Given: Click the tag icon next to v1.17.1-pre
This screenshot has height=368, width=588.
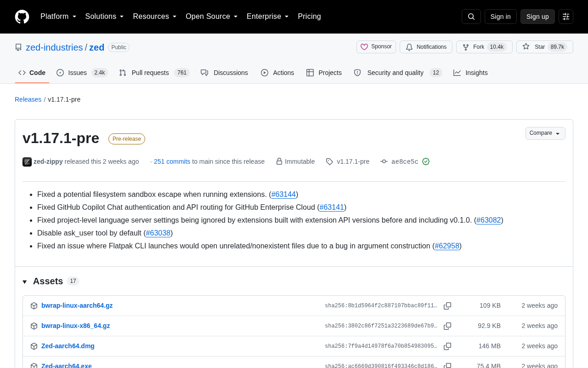Looking at the screenshot, I should (x=329, y=161).
